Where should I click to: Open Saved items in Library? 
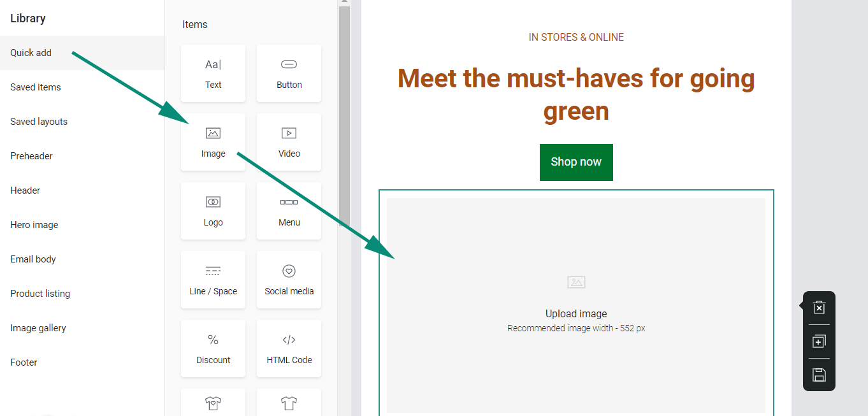(x=82, y=87)
